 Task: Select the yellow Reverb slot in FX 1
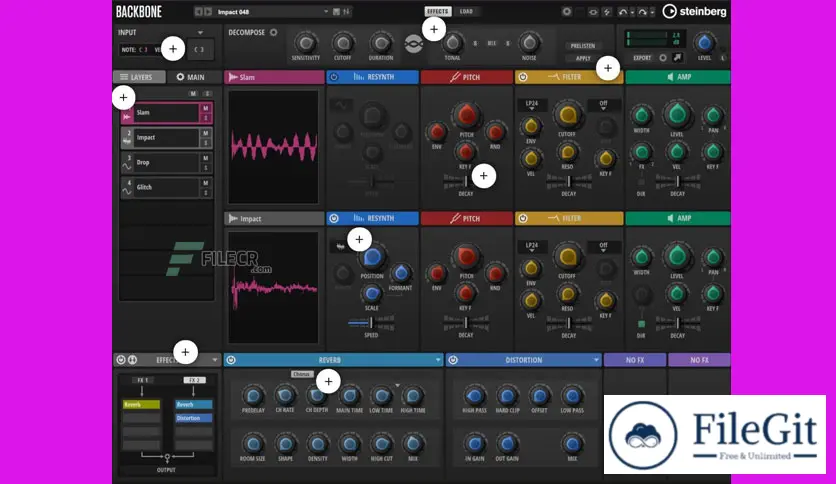tap(141, 405)
